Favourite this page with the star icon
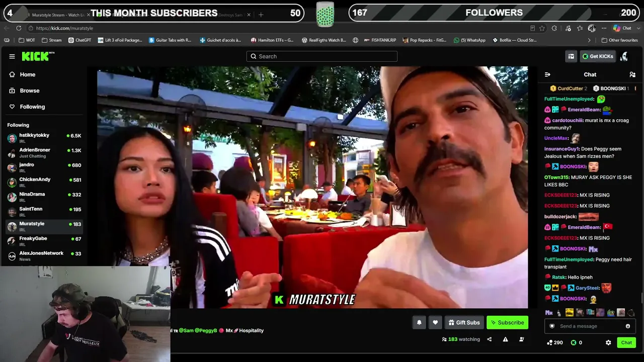 (542, 28)
